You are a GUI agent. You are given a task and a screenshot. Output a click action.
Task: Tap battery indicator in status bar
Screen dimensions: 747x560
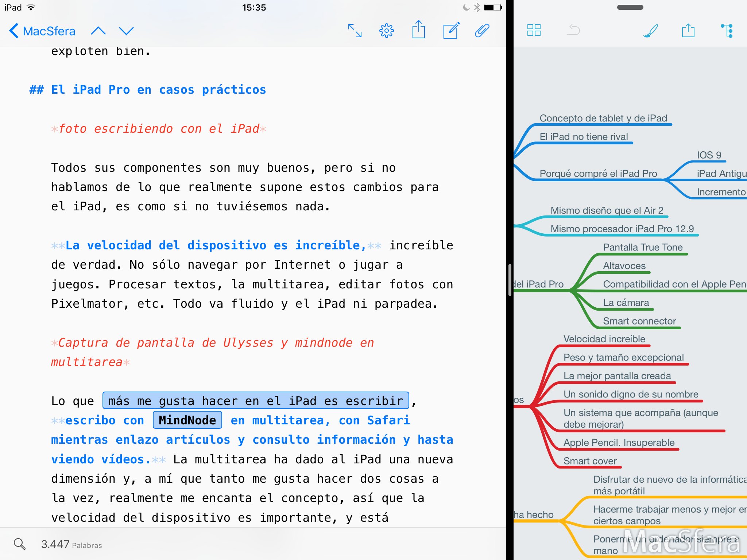[x=493, y=7]
